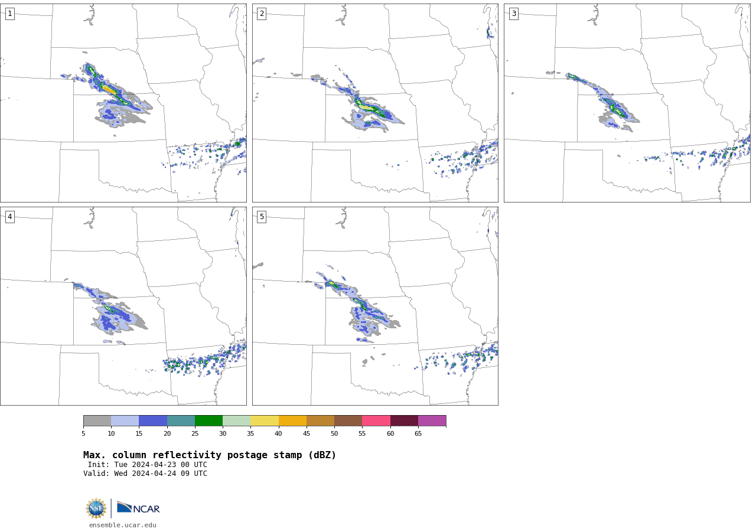Select the purple 65+ dBZ swatch
This screenshot has height=532, width=756.
(432, 421)
